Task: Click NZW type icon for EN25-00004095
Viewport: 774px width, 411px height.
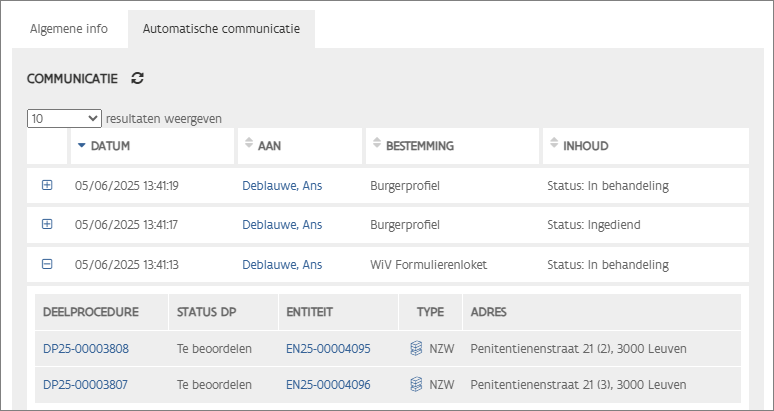Action: tap(416, 349)
